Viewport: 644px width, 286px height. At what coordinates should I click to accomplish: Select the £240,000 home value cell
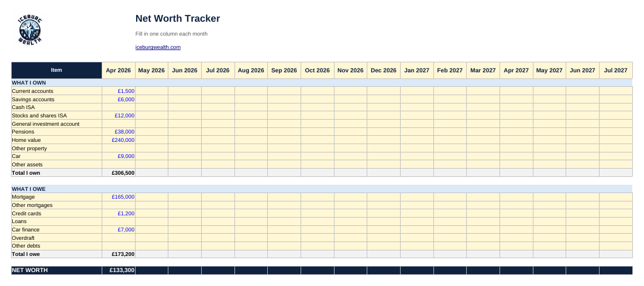click(118, 140)
